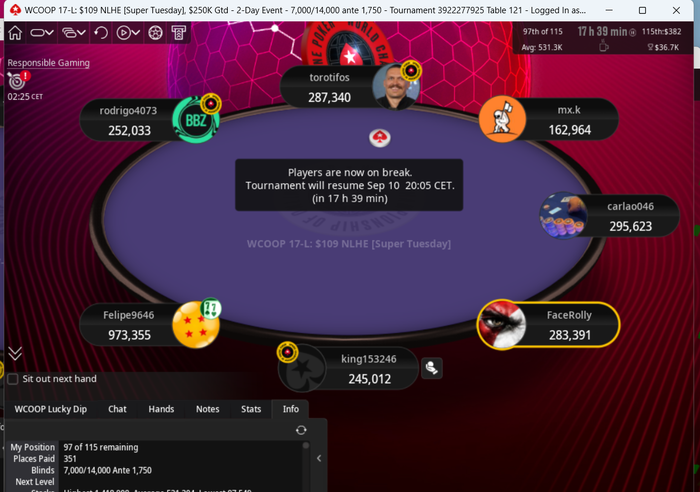Expand the multi-table layout dropdown
The height and width of the screenshot is (492, 700).
click(74, 33)
